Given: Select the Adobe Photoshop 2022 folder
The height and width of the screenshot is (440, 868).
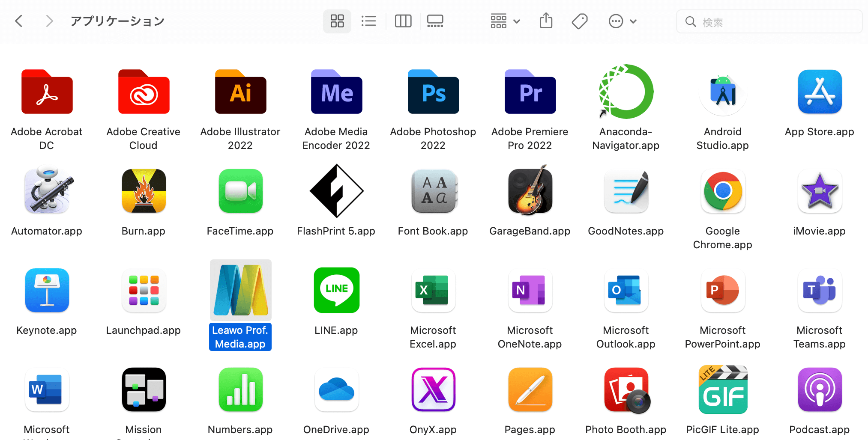Looking at the screenshot, I should (x=433, y=92).
